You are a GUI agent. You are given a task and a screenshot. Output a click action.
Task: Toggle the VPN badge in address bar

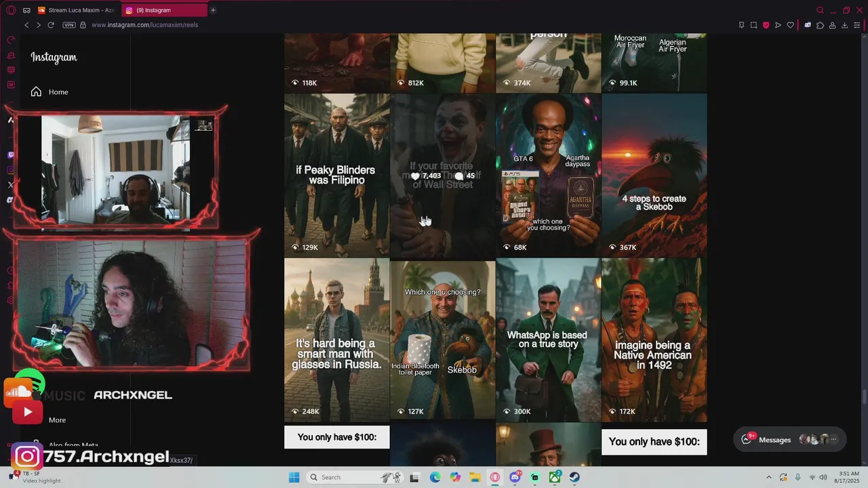coord(69,25)
